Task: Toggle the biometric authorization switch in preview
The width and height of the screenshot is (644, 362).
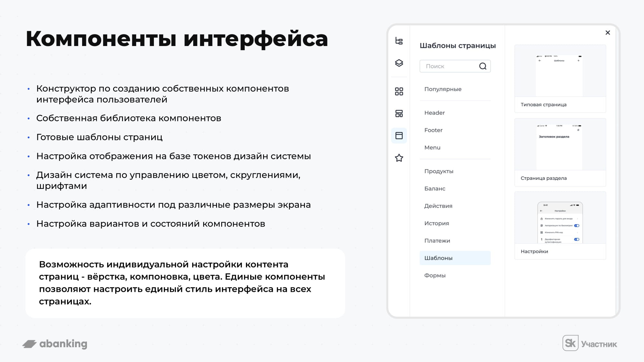Action: 576,226
